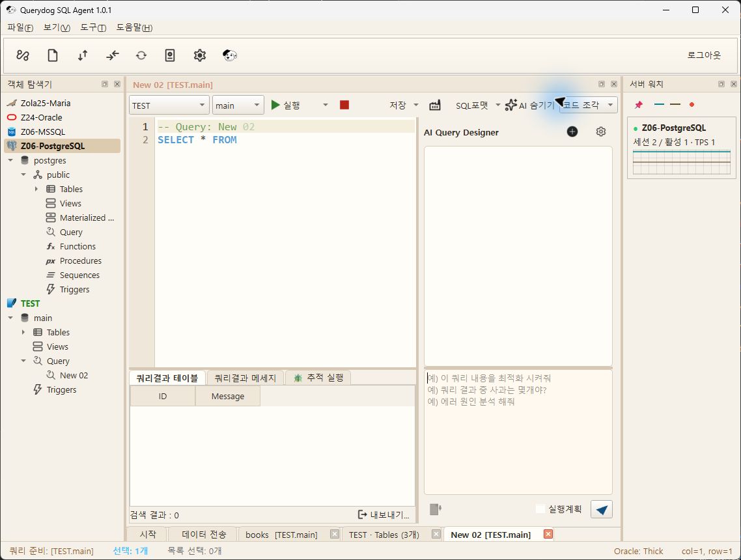Image resolution: width=741 pixels, height=560 pixels.
Task: Select the Zola25-Maria connection
Action: click(x=46, y=103)
